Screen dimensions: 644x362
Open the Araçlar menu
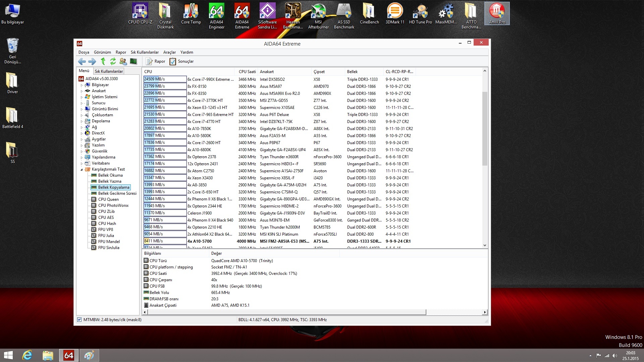point(169,52)
